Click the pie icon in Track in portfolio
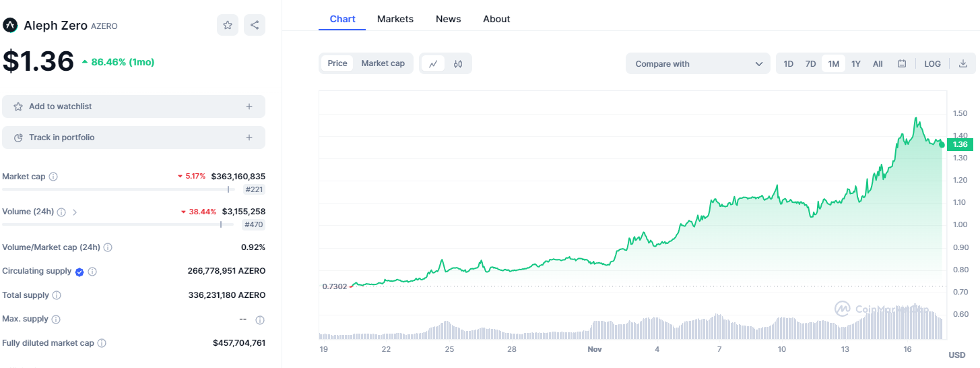Screen dimensions: 980x368 click(18, 137)
